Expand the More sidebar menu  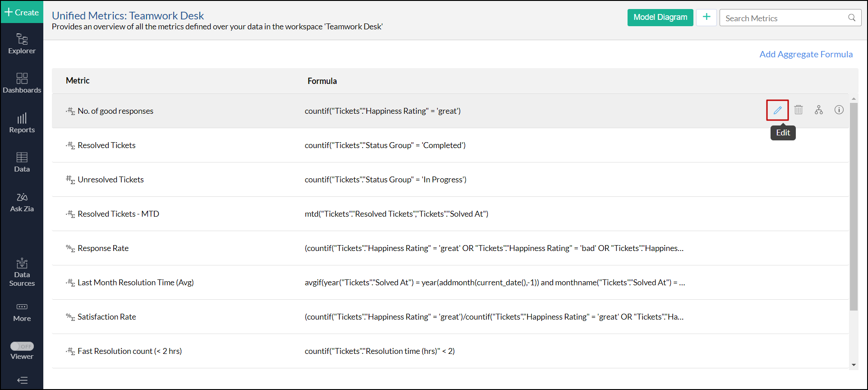[x=22, y=312]
